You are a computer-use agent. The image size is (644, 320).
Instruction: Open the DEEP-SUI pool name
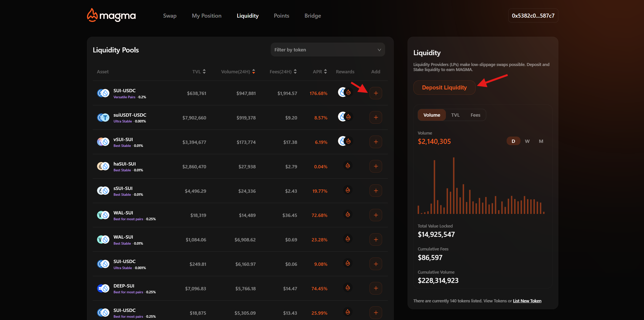pyautogui.click(x=124, y=286)
